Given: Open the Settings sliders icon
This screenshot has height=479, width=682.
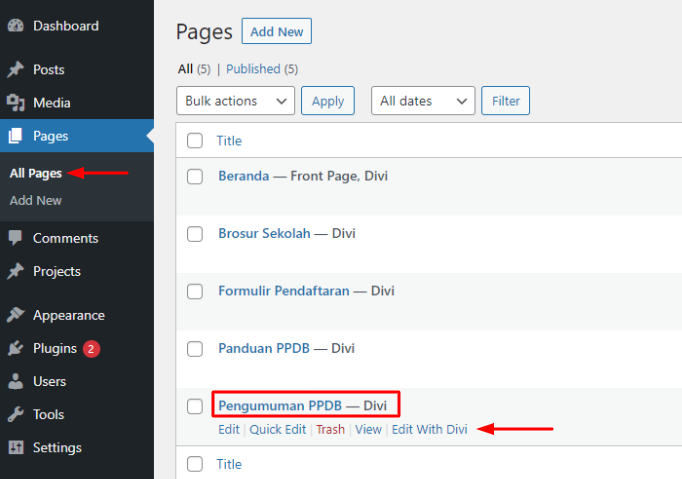Looking at the screenshot, I should coord(16,447).
